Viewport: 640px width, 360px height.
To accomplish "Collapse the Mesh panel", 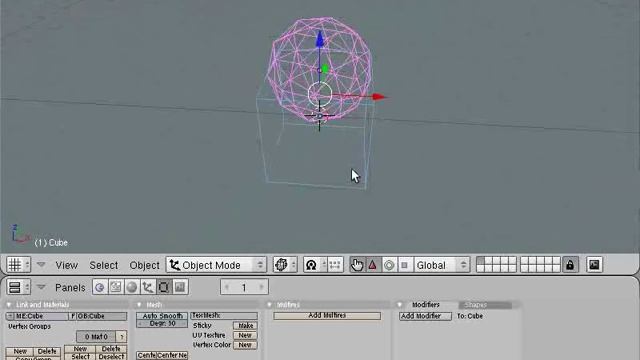I will pyautogui.click(x=139, y=305).
